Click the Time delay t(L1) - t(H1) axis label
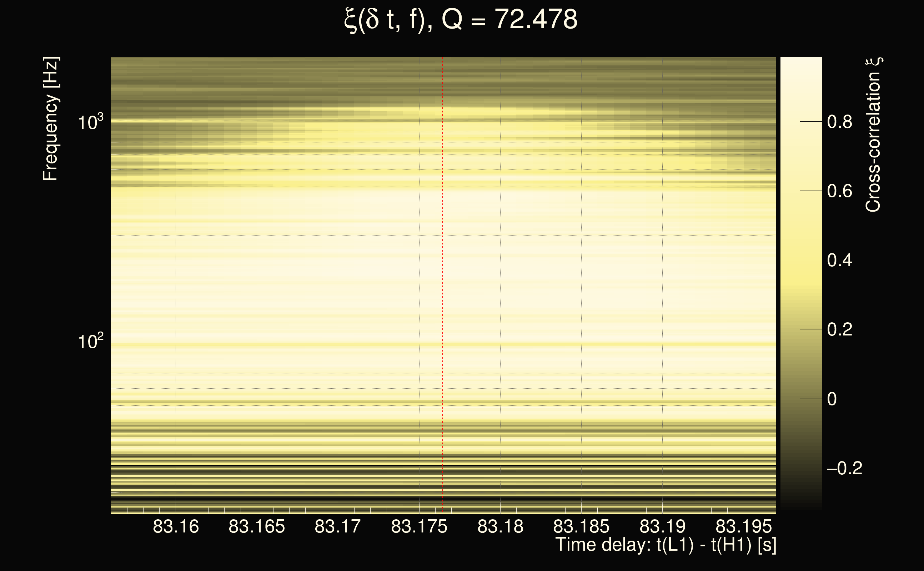924x571 pixels. [666, 545]
